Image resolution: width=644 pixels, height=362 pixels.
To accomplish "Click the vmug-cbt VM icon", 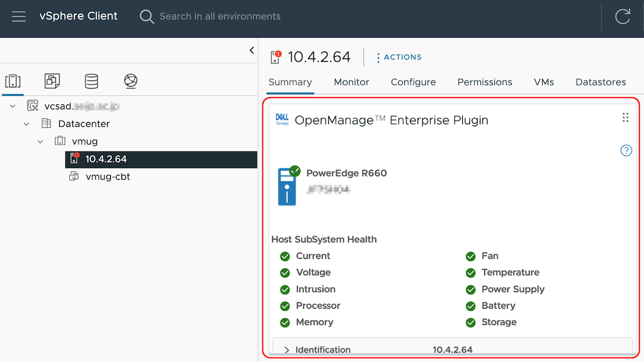I will [74, 176].
